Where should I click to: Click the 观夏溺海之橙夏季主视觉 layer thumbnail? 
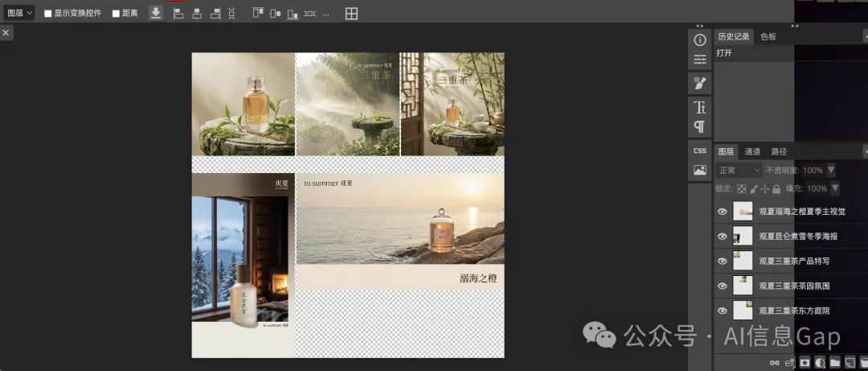[743, 212]
